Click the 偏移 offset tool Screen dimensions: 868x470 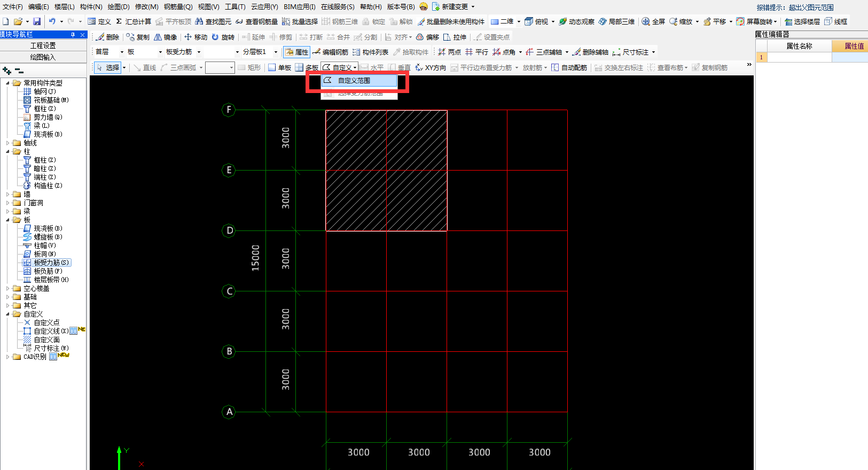427,37
